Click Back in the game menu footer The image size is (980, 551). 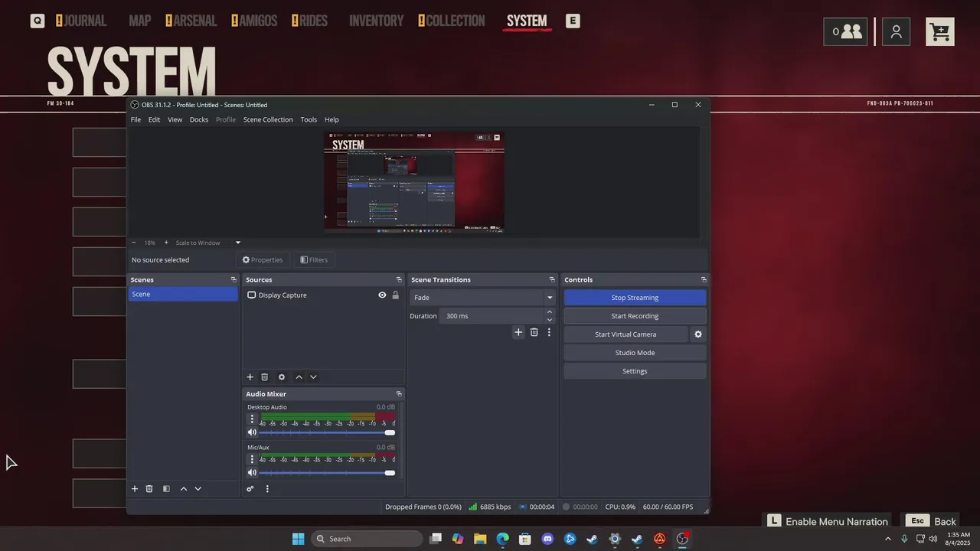pyautogui.click(x=931, y=521)
